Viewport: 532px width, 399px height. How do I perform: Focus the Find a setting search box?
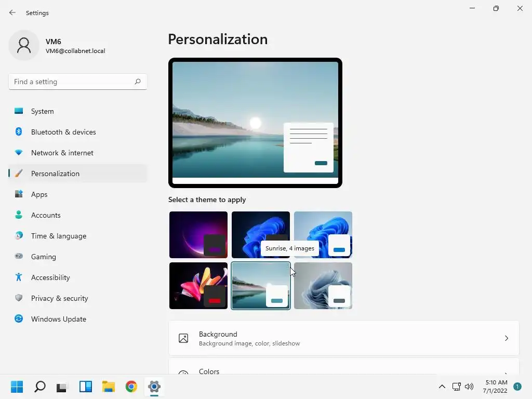[78, 82]
